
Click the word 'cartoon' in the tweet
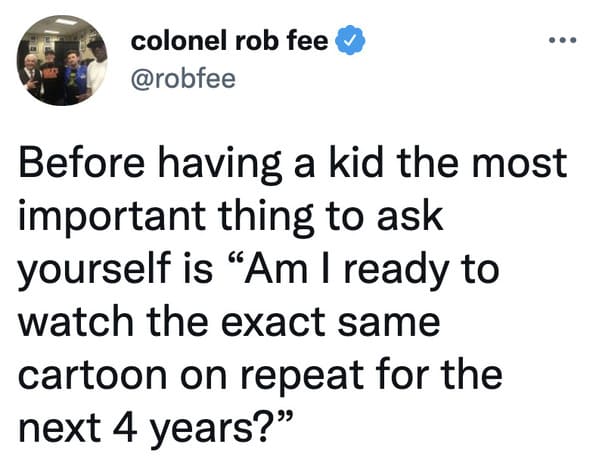92,375
